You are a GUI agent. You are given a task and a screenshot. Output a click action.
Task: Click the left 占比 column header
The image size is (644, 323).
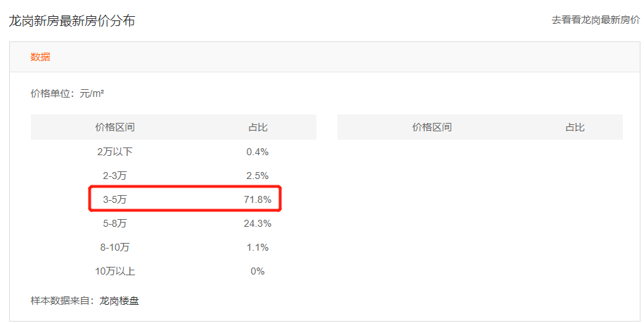click(257, 127)
